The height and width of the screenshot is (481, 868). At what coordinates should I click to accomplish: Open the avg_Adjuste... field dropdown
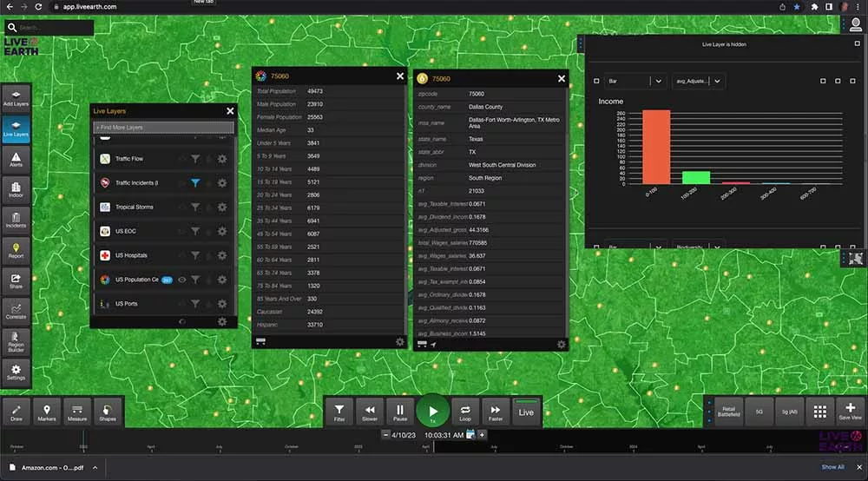[699, 81]
